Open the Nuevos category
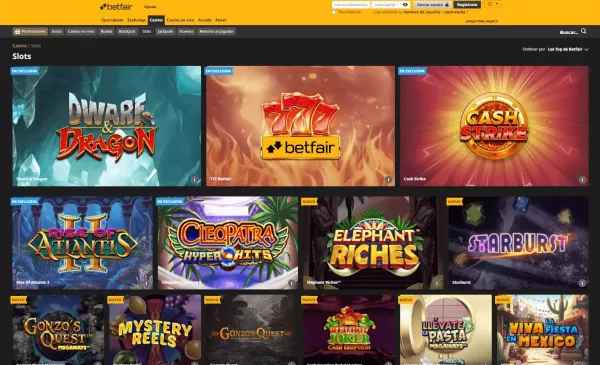 point(186,32)
